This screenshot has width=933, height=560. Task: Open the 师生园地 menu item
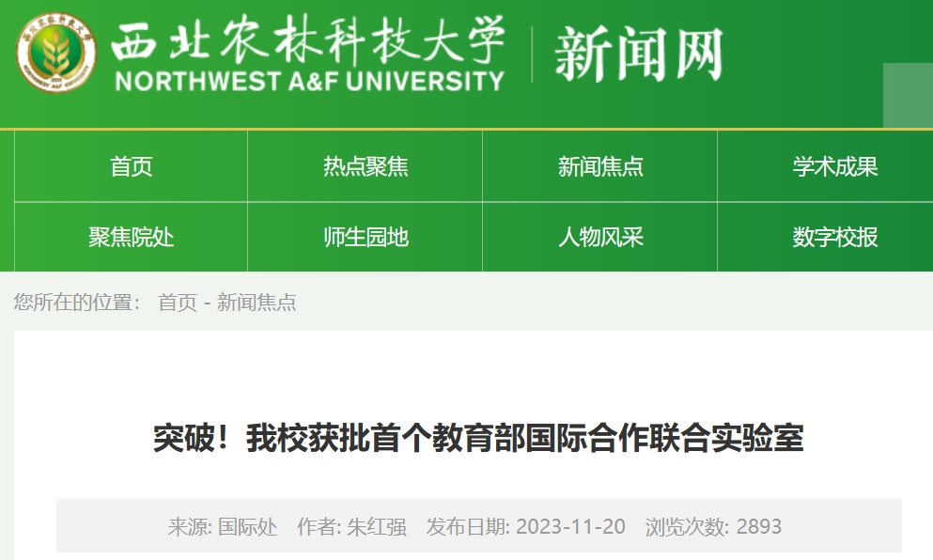coord(365,238)
